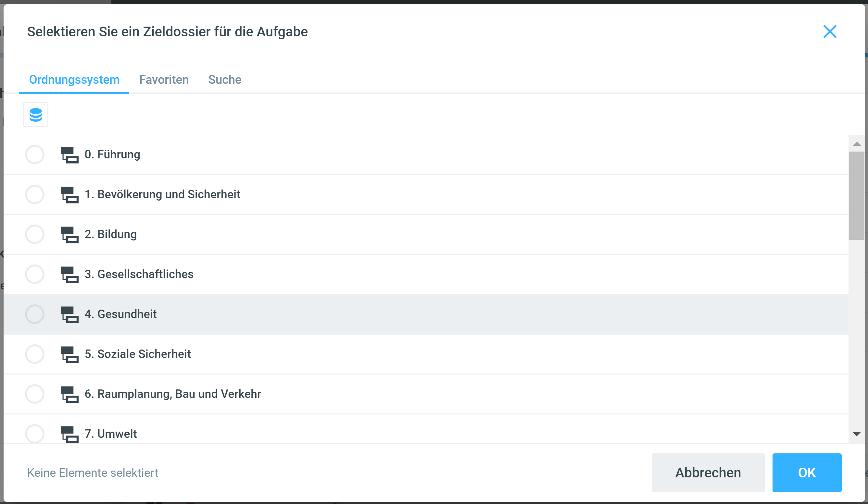Click the scrollbar down arrow
The height and width of the screenshot is (504, 868).
tap(856, 434)
